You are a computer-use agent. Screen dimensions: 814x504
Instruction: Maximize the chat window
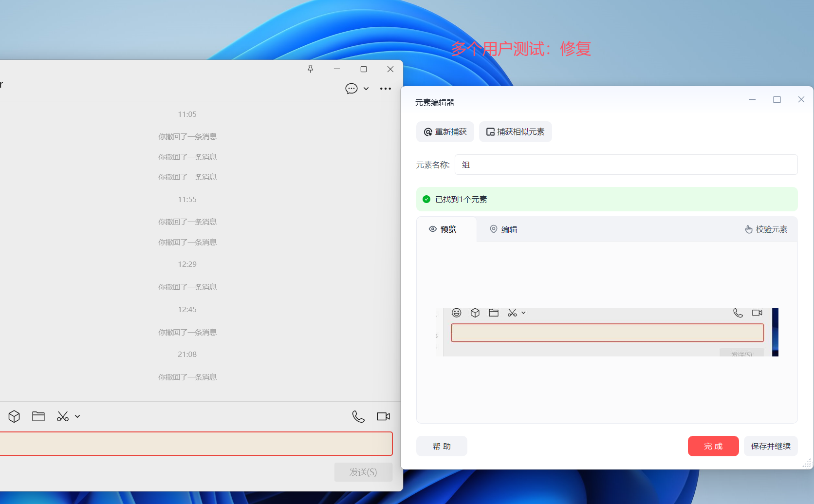(364, 69)
